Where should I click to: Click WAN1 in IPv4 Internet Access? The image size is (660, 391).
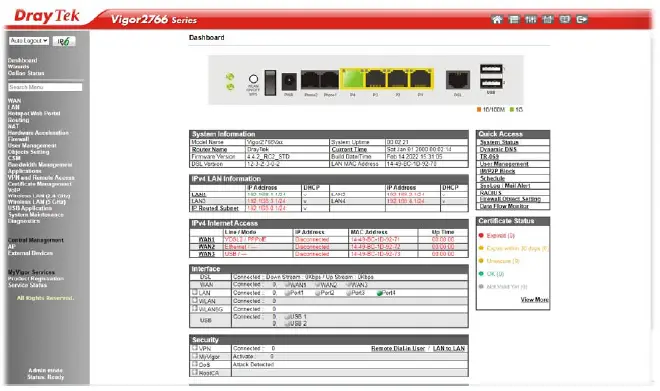pyautogui.click(x=207, y=239)
